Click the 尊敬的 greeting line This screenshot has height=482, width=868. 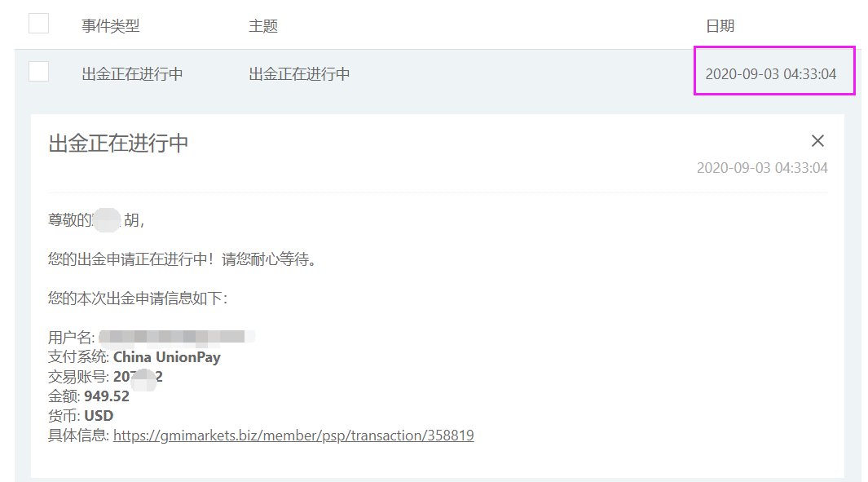click(96, 220)
